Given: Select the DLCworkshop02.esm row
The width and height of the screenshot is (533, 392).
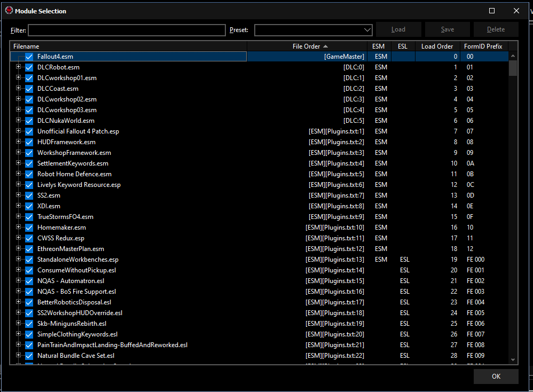Looking at the screenshot, I should [x=260, y=99].
